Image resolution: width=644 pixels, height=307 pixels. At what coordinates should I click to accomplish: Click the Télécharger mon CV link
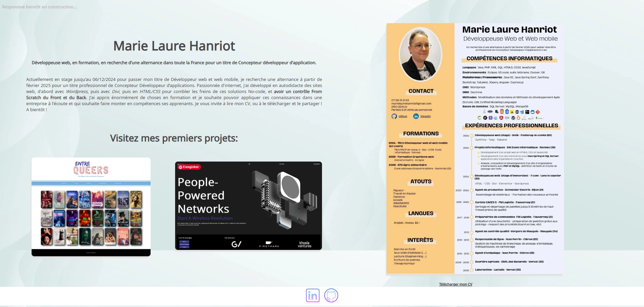coord(455,284)
